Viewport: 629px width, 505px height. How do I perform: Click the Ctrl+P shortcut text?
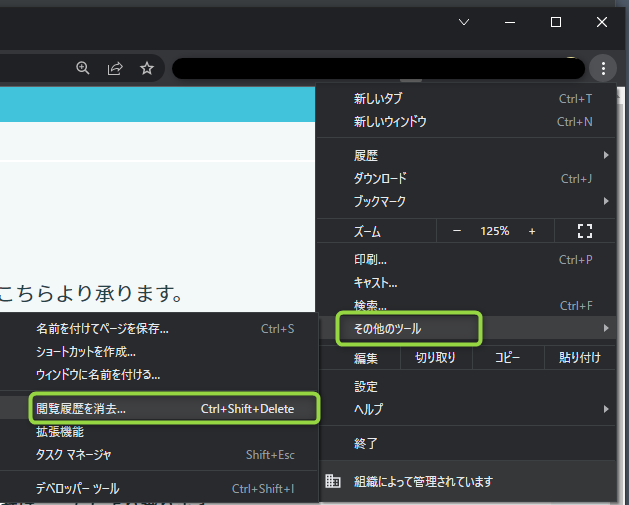(576, 260)
